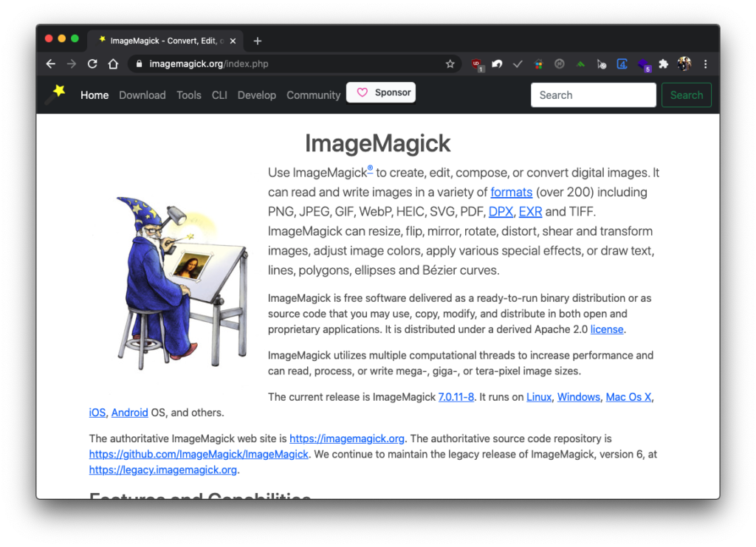Open the Develop nav item

[x=256, y=95]
